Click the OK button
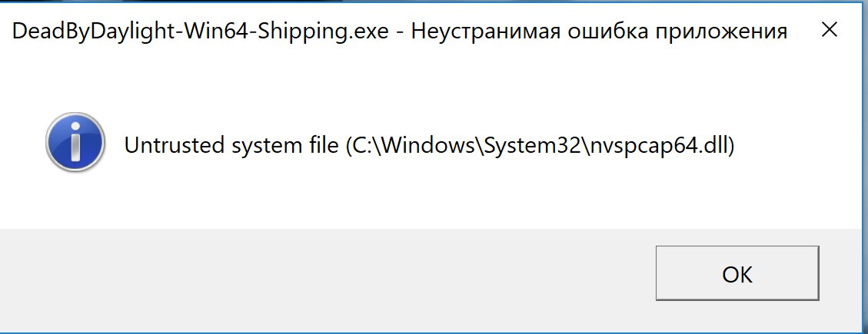Image resolution: width=868 pixels, height=334 pixels. 737,275
